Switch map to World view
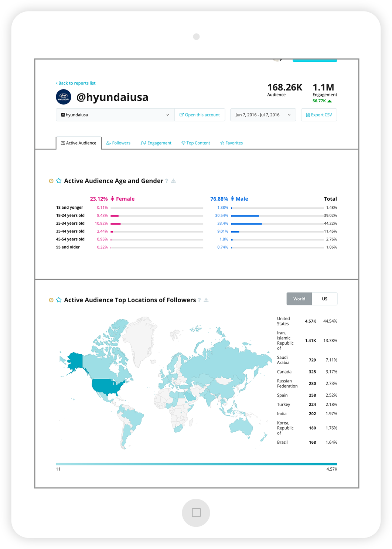 click(x=299, y=299)
